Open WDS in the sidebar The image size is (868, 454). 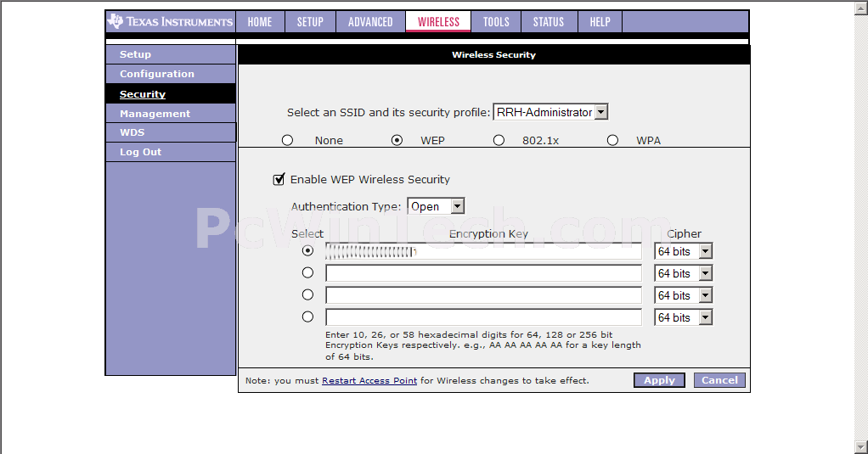coord(171,132)
